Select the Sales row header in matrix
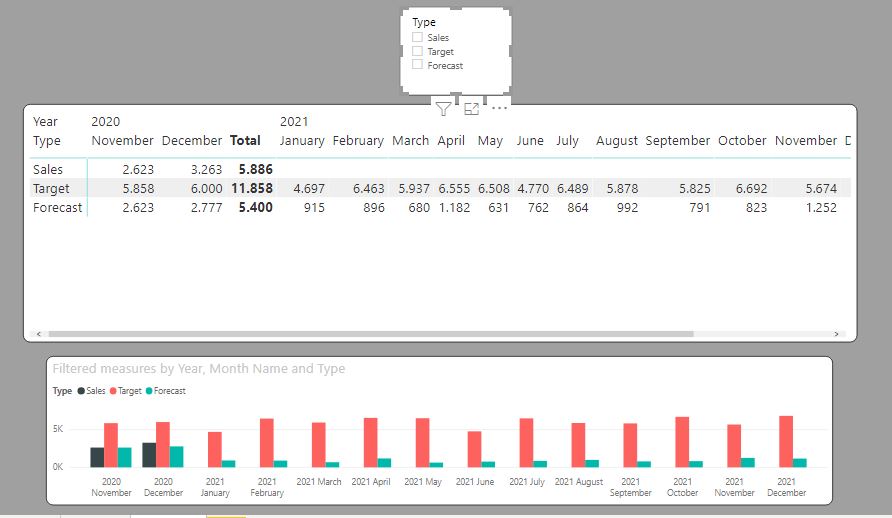 48,169
